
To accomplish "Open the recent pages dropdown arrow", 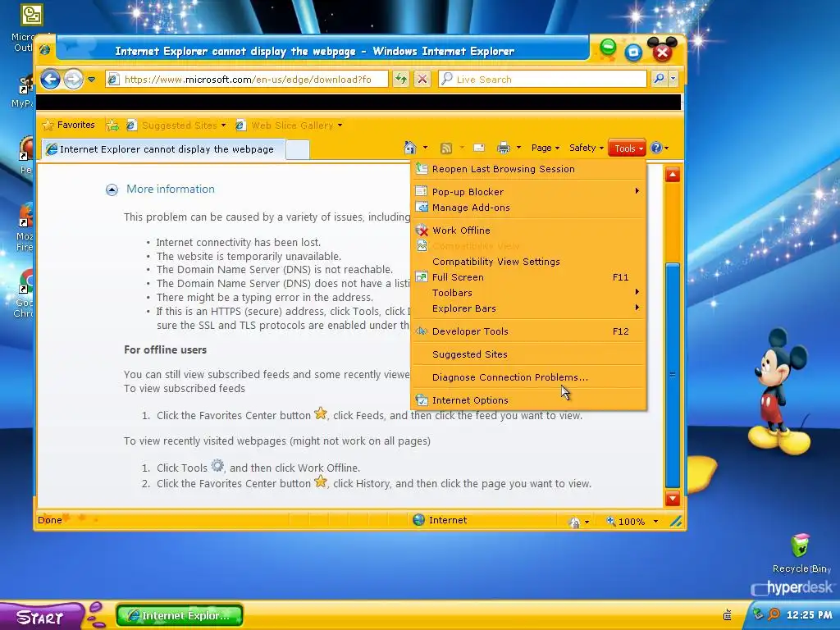I will pyautogui.click(x=92, y=80).
